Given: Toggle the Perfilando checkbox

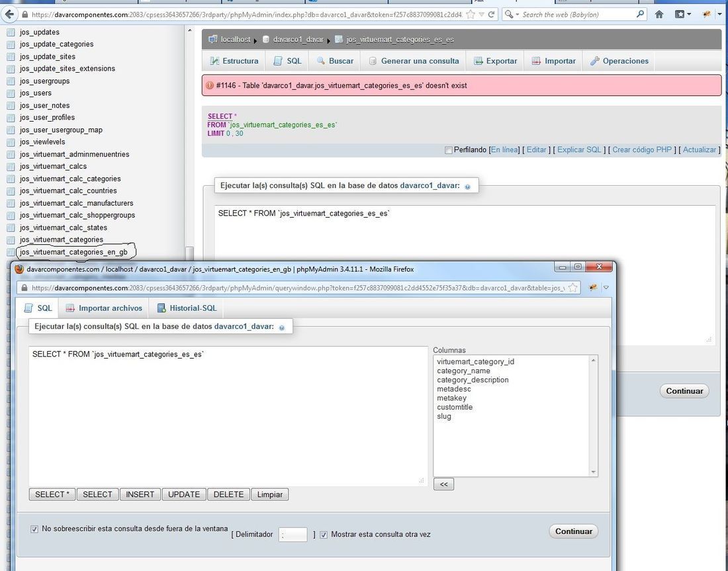Looking at the screenshot, I should [449, 150].
